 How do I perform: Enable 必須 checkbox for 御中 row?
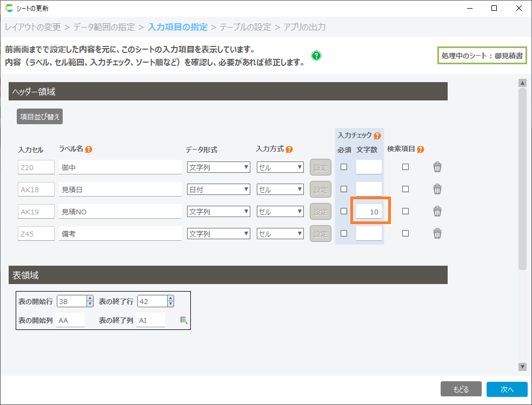[x=344, y=167]
